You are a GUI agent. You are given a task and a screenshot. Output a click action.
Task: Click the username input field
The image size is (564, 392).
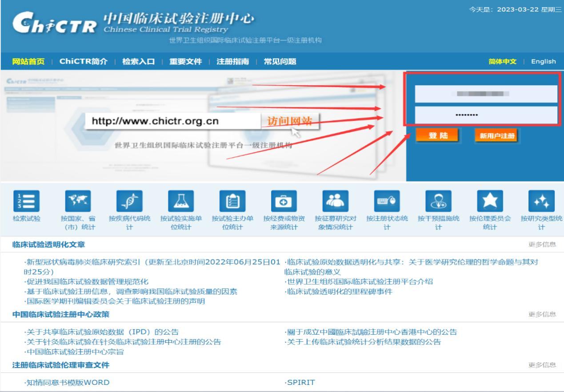(486, 94)
